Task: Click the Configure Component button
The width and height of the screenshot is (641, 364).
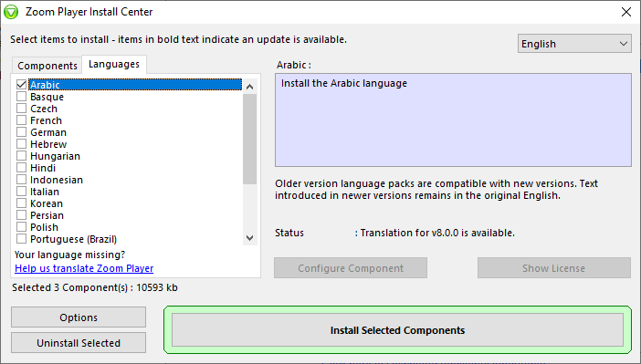Action: pos(351,268)
